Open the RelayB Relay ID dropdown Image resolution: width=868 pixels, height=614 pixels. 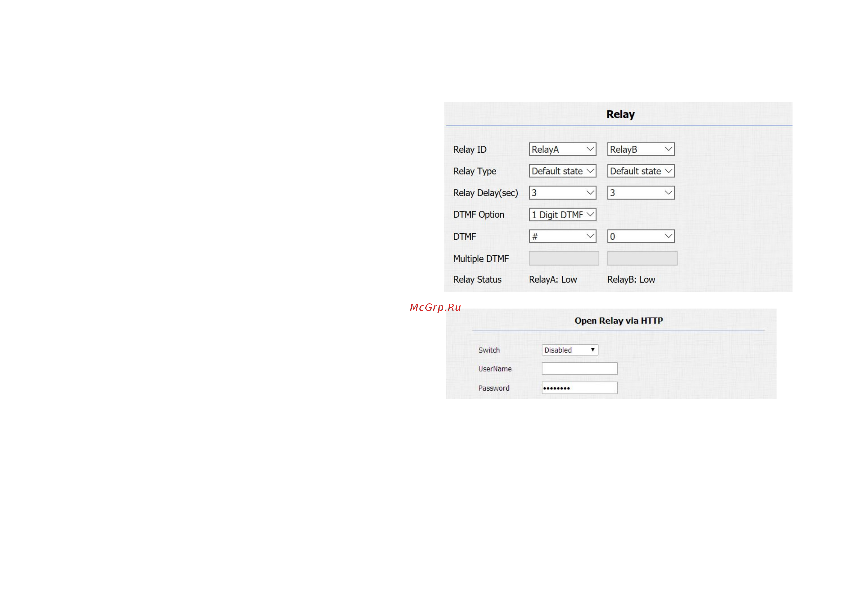coord(641,149)
